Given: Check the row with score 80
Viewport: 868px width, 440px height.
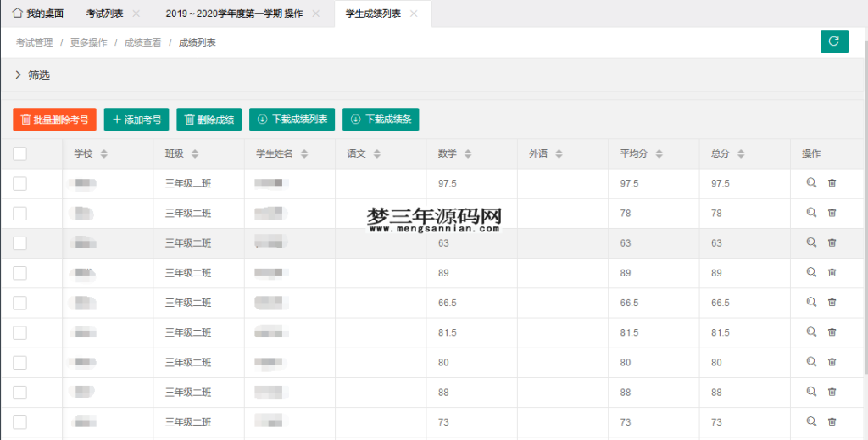Looking at the screenshot, I should (x=20, y=363).
